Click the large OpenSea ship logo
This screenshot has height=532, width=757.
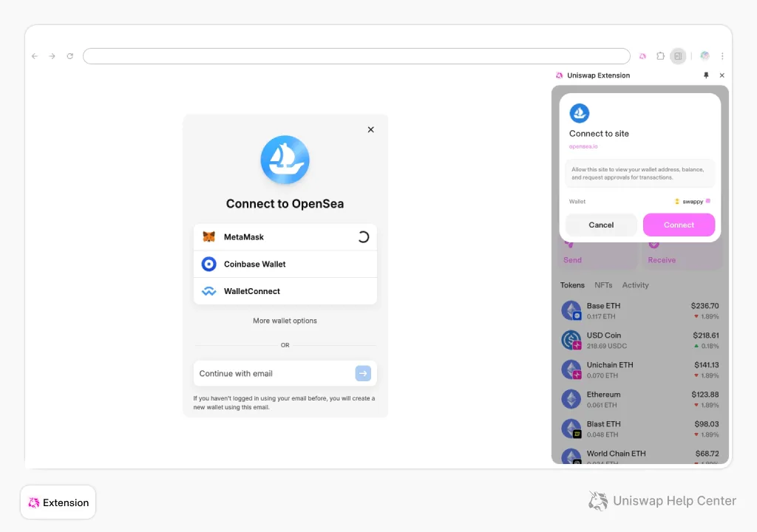[285, 160]
